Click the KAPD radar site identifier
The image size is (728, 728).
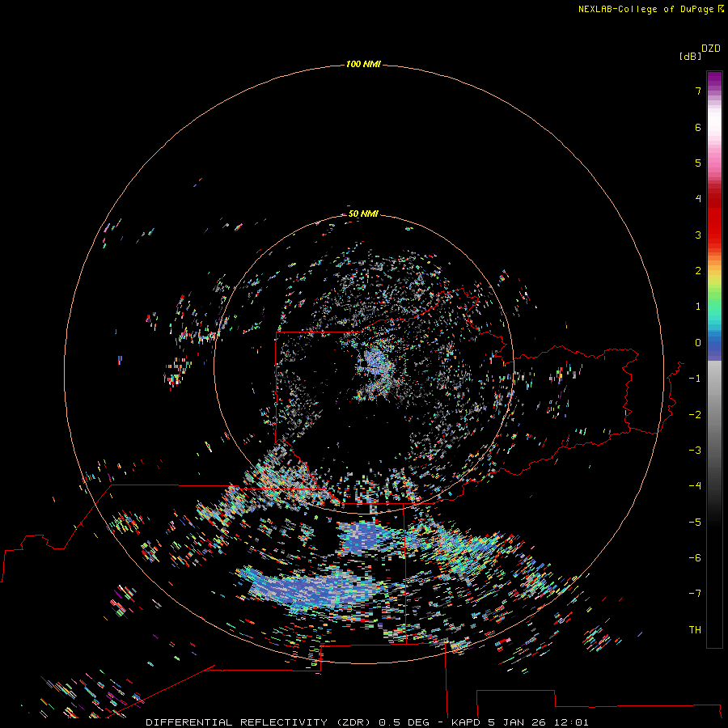466,722
